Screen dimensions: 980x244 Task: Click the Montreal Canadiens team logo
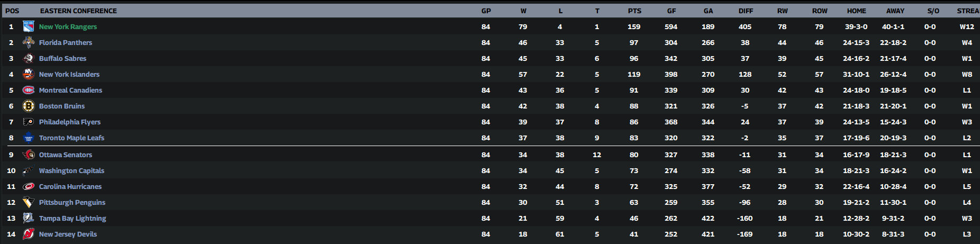click(x=29, y=90)
